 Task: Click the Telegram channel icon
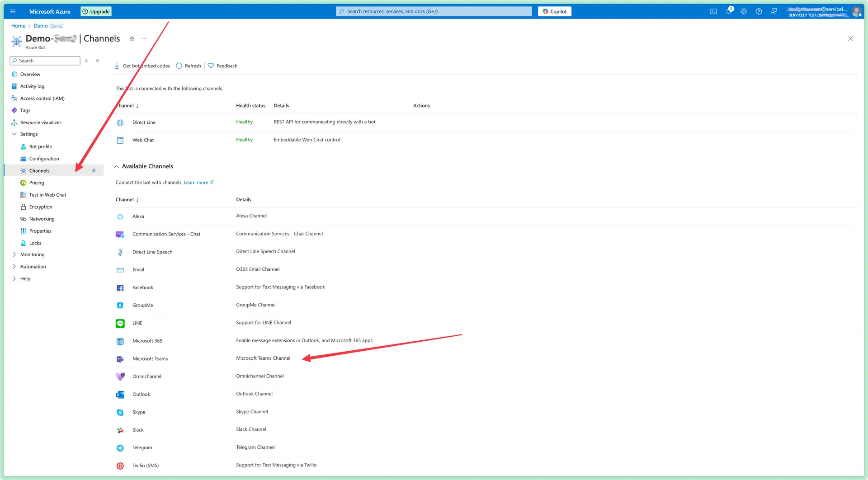pos(120,448)
